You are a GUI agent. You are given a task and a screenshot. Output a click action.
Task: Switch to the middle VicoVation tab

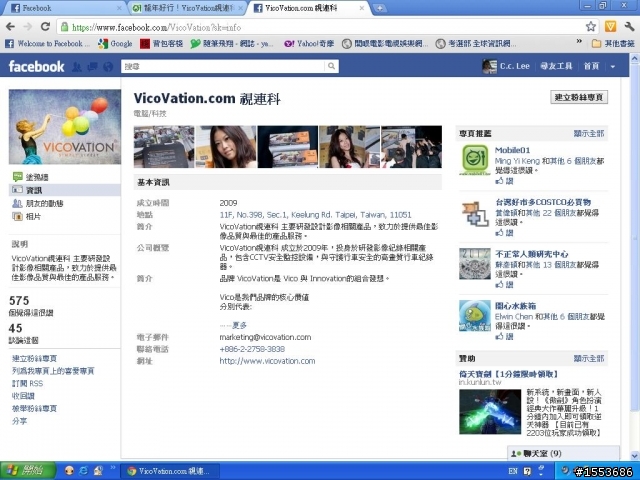coord(188,8)
